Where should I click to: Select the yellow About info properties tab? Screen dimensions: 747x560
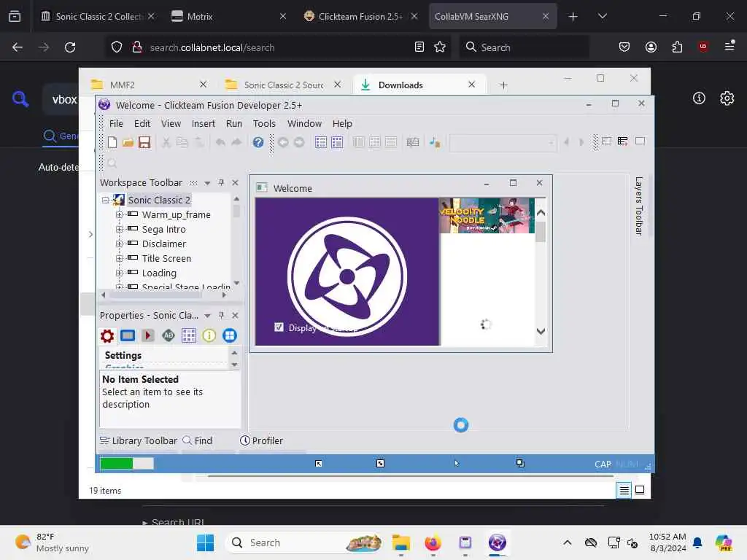[x=209, y=335]
